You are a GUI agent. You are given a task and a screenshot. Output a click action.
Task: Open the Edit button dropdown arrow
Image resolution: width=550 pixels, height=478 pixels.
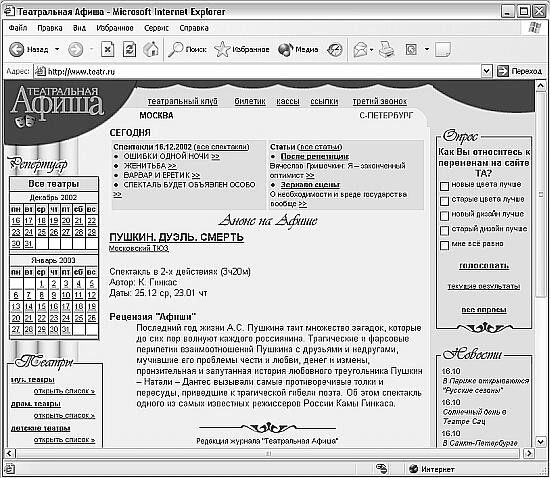point(427,49)
